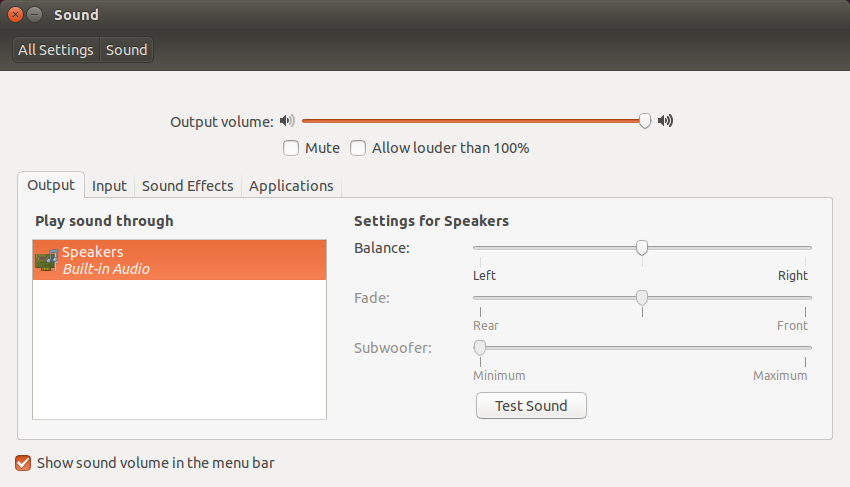Check Allow louder than 100%
This screenshot has height=487, width=850.
358,148
